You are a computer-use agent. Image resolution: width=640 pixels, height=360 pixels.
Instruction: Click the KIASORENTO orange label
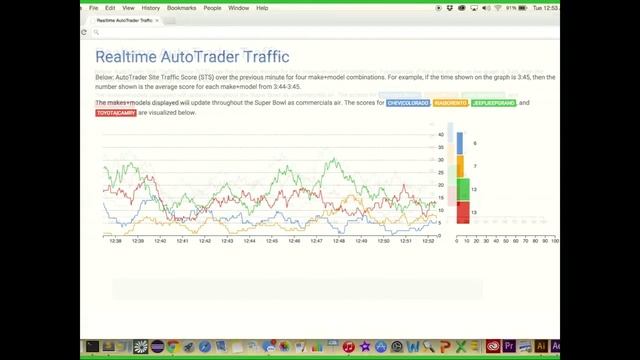(451, 103)
